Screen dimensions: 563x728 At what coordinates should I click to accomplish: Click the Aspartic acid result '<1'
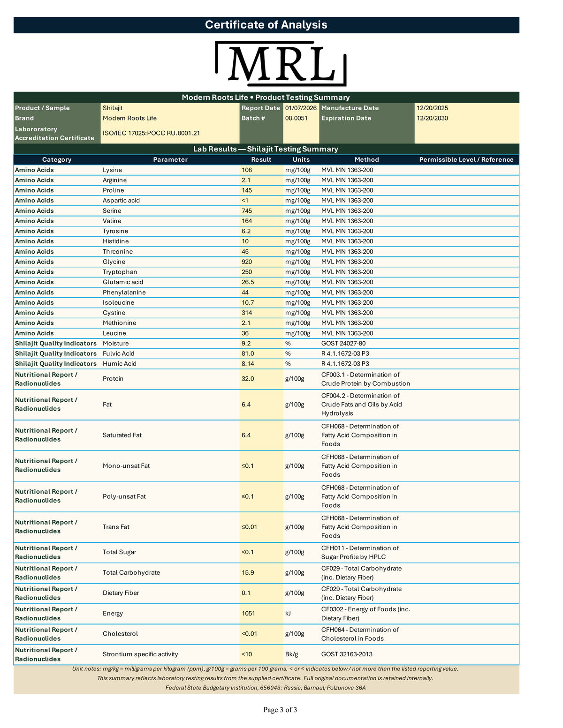245,201
